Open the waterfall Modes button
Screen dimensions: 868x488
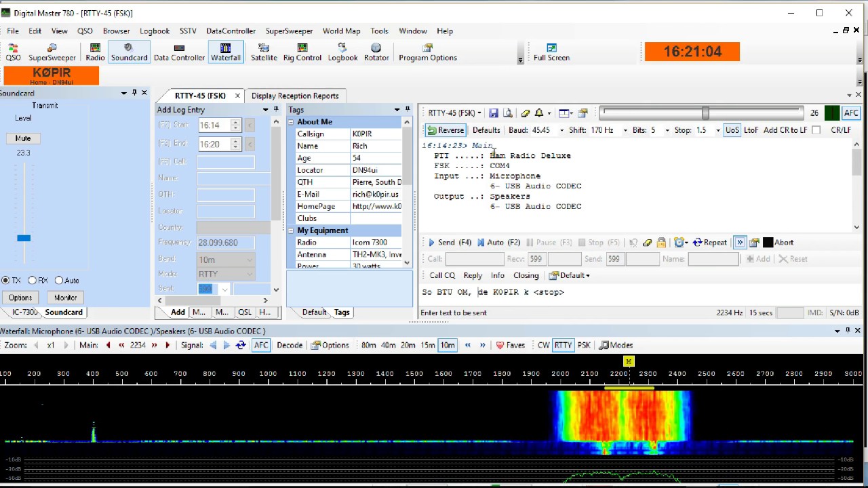pos(616,345)
